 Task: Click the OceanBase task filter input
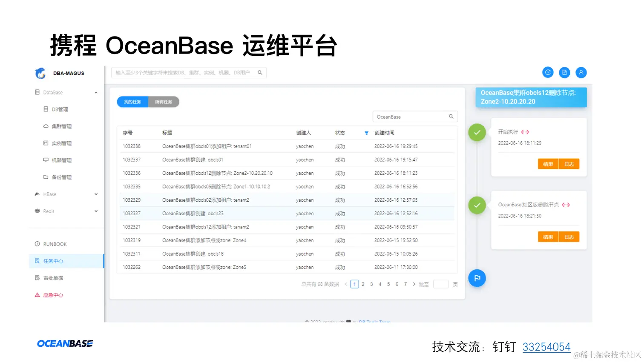(x=415, y=117)
